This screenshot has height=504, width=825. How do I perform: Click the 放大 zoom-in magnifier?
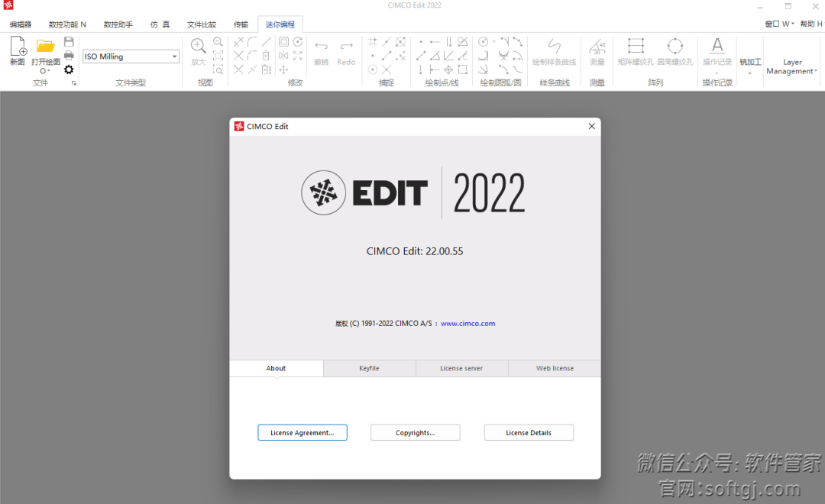tap(199, 47)
